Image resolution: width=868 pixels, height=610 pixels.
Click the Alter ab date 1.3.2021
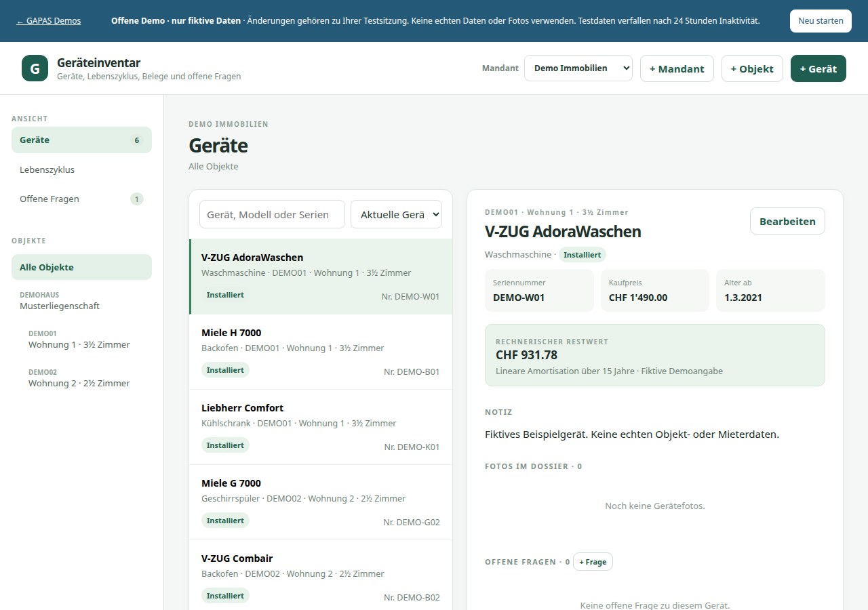click(x=743, y=298)
